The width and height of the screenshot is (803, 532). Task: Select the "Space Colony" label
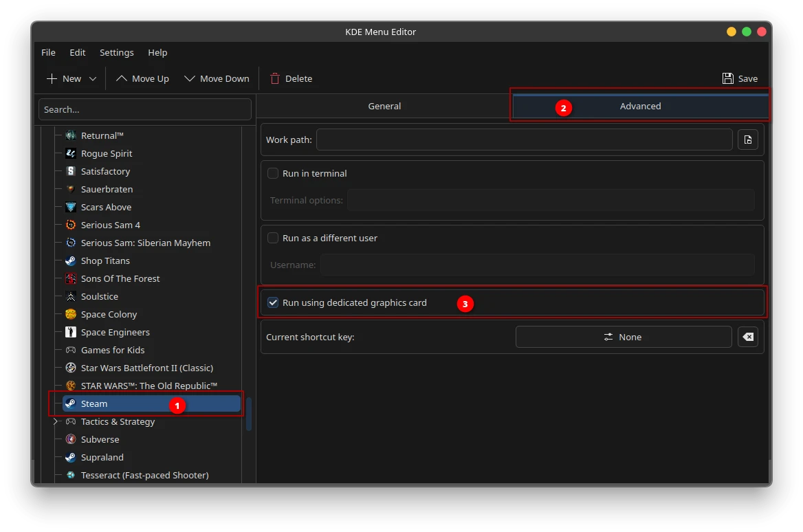[x=109, y=314]
